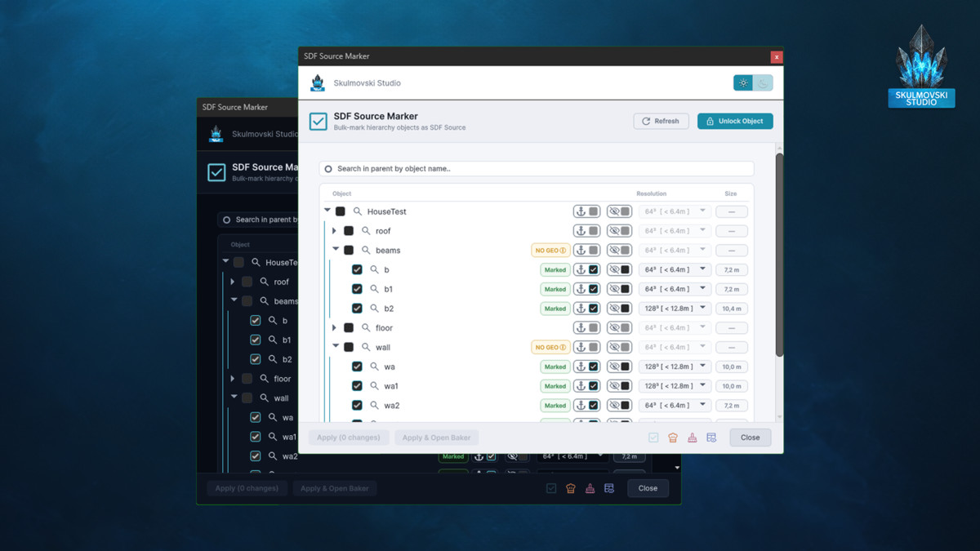
Task: Click the Resolution column header
Action: pos(652,194)
